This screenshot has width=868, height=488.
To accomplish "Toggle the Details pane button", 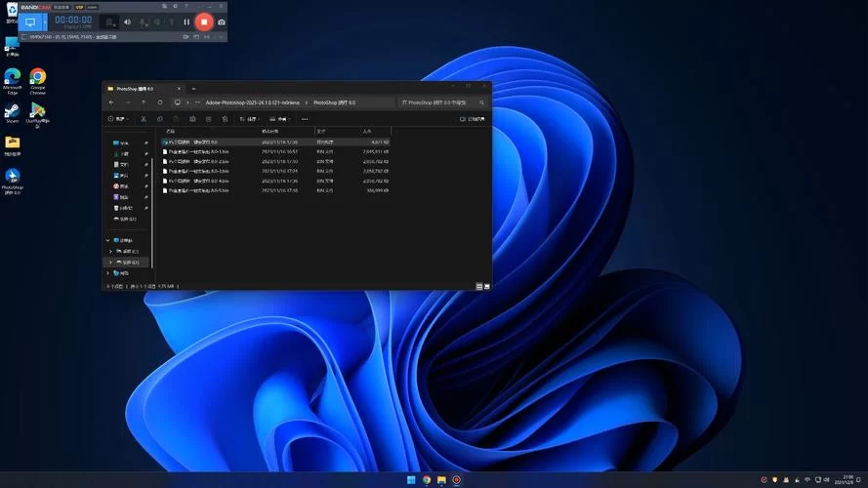I will (x=473, y=119).
